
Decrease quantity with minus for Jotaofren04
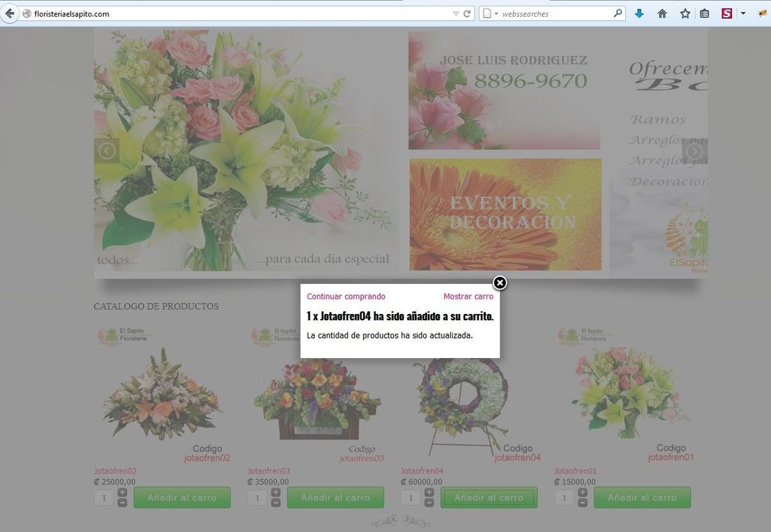[x=429, y=503]
